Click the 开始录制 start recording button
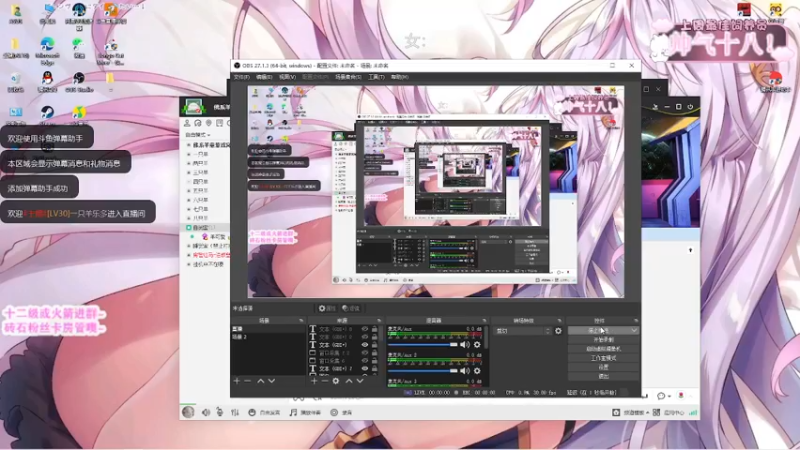This screenshot has height=450, width=800. point(604,340)
